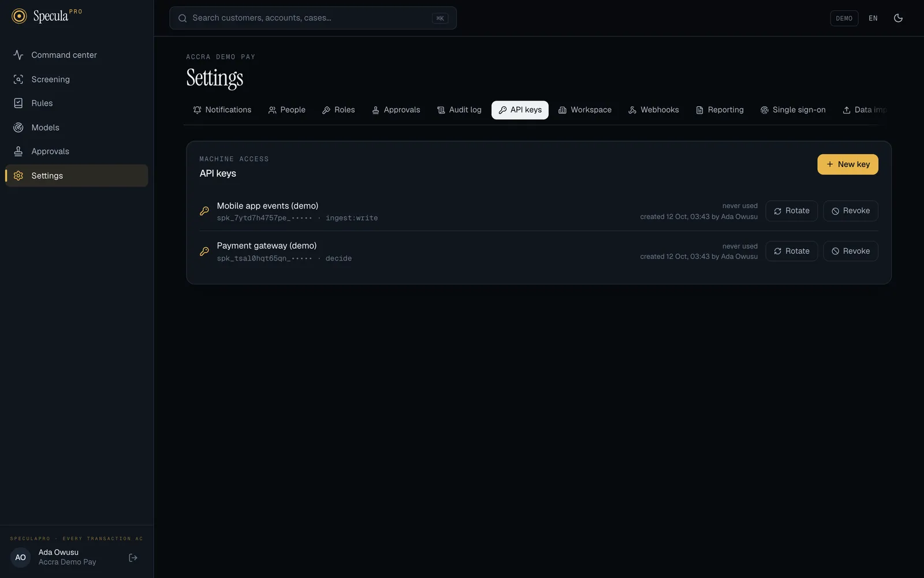Open the Audit log tab
This screenshot has height=578, width=924.
pos(459,110)
